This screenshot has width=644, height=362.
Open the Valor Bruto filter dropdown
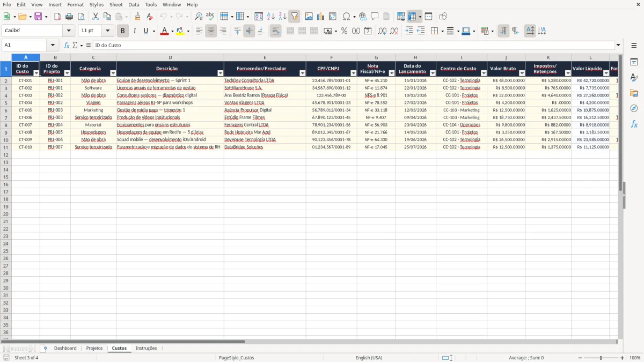[x=522, y=73]
